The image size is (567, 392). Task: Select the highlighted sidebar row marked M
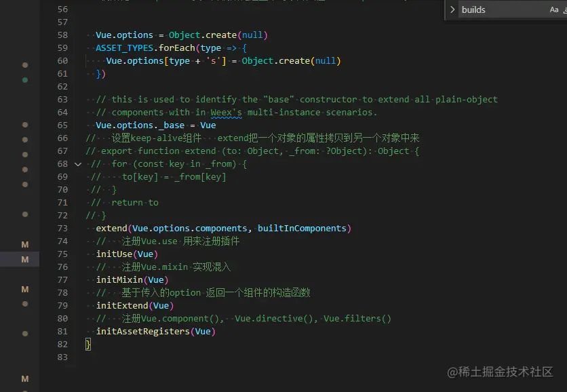[x=20, y=259]
